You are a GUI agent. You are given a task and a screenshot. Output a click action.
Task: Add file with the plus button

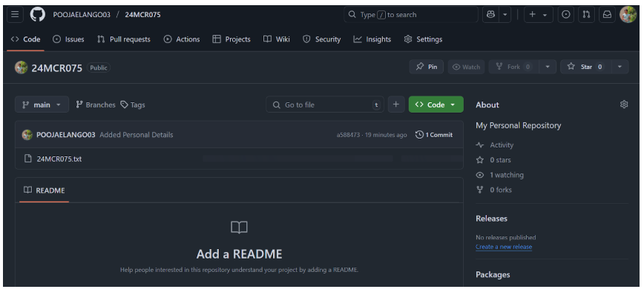click(396, 104)
